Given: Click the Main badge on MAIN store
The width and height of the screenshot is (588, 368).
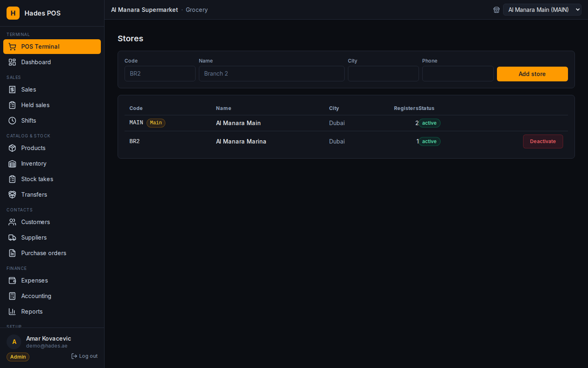Looking at the screenshot, I should pos(156,123).
